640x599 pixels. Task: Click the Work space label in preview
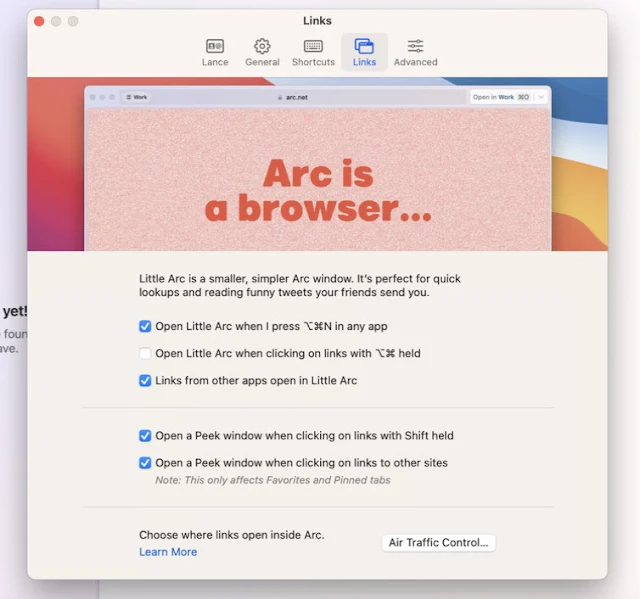tap(137, 97)
